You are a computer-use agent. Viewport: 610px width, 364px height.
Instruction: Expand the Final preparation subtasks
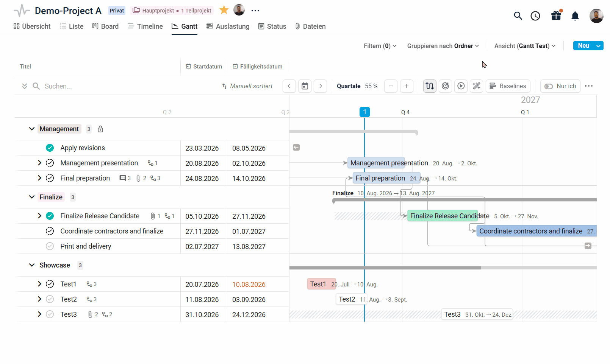click(39, 178)
